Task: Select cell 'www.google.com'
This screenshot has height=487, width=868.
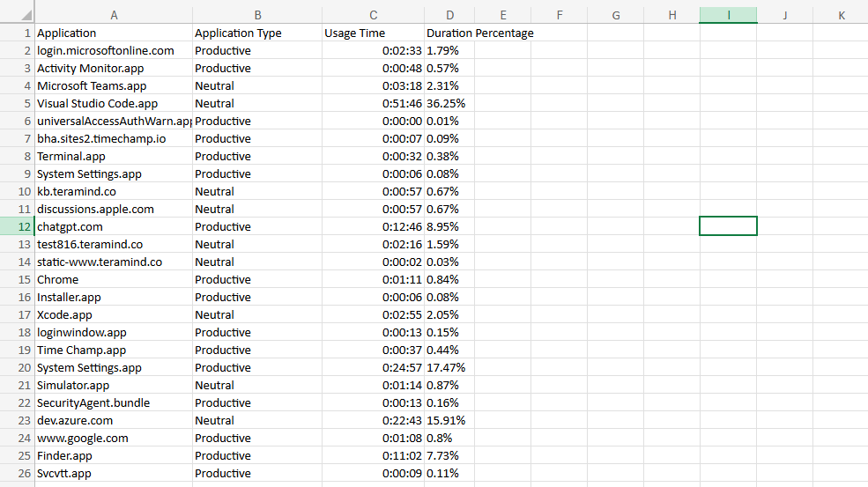Action: point(114,438)
